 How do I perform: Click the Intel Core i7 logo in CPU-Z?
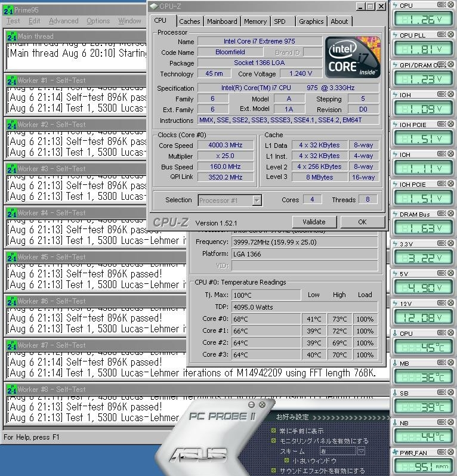(x=352, y=57)
